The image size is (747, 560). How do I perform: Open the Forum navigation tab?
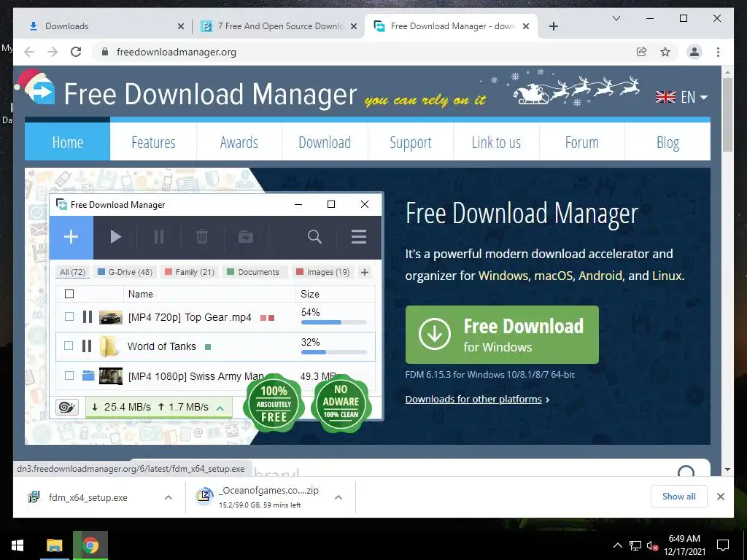point(581,141)
